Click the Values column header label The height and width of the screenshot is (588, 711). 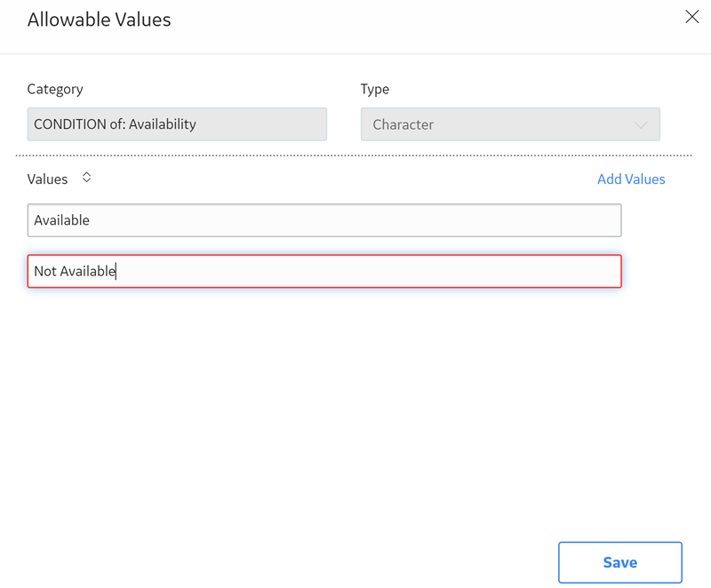click(48, 179)
